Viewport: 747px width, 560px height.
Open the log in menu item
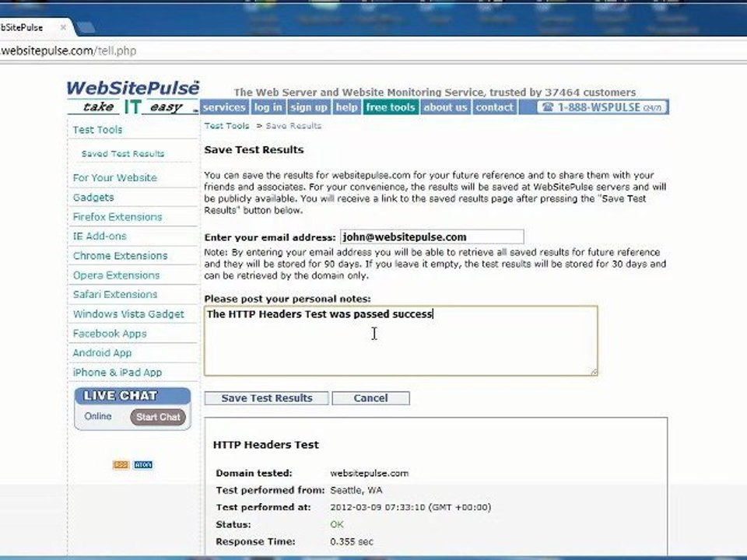[268, 107]
